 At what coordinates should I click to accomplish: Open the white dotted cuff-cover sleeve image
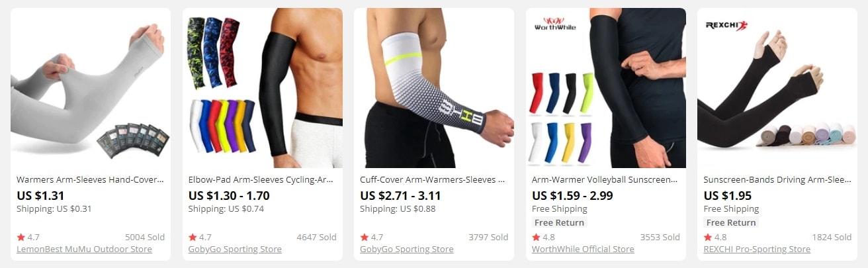point(434,88)
